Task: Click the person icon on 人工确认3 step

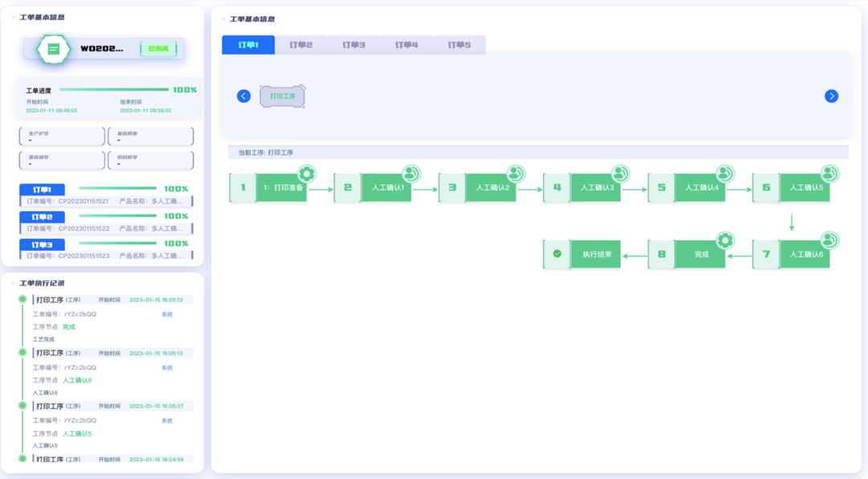Action: tap(620, 174)
